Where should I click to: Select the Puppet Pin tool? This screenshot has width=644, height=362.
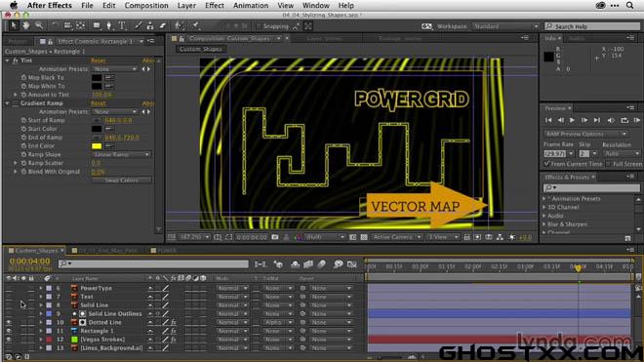click(196, 26)
